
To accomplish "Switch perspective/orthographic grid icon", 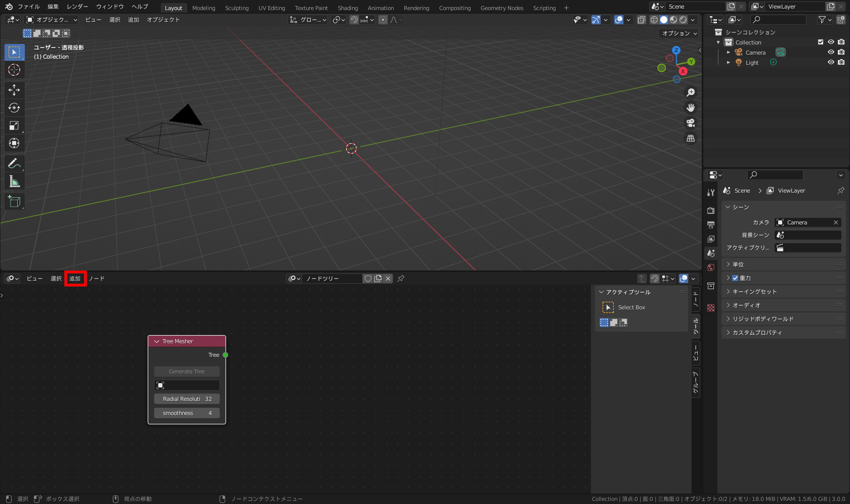I will coord(691,138).
